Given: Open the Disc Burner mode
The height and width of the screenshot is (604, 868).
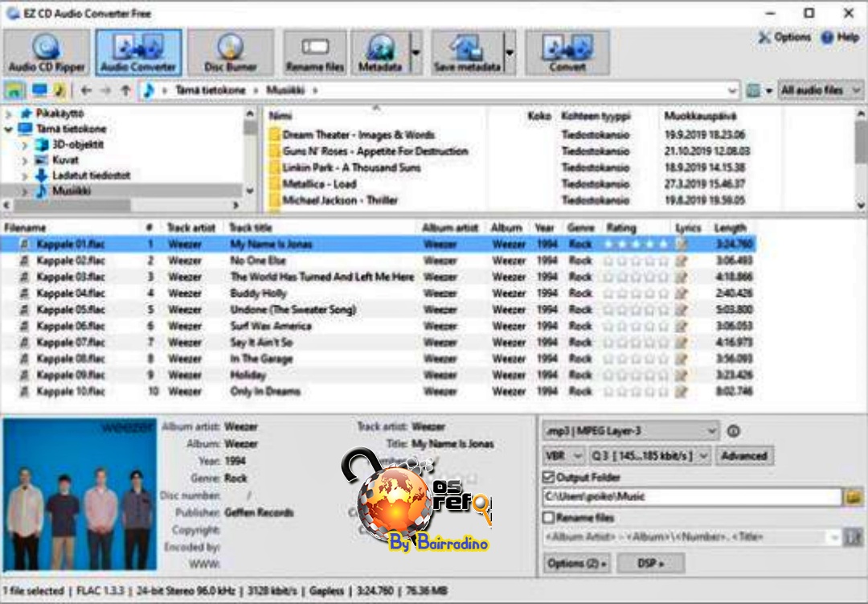Looking at the screenshot, I should 231,52.
